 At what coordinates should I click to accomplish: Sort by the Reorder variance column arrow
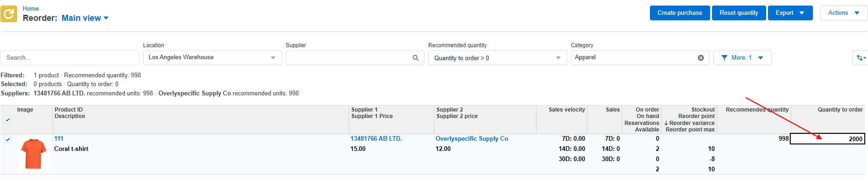[666, 123]
